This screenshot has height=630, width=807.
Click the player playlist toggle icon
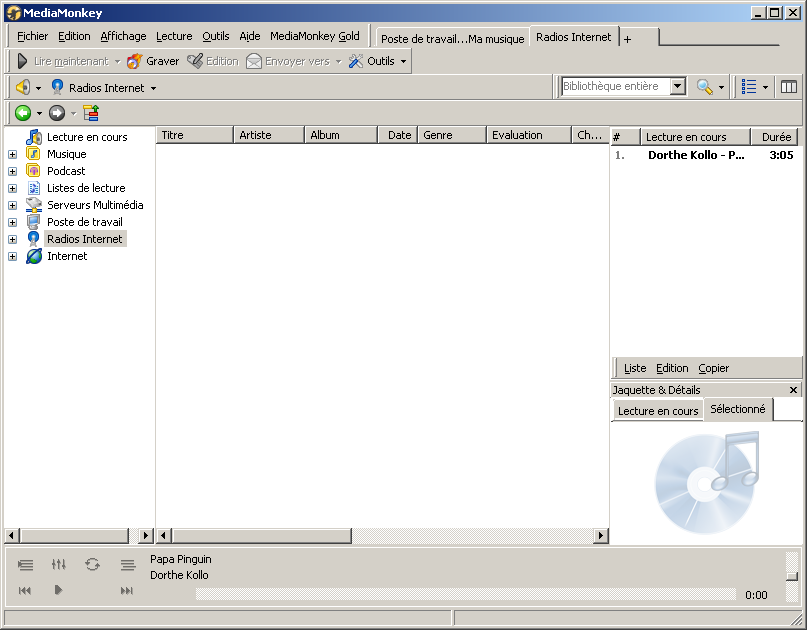coord(25,565)
